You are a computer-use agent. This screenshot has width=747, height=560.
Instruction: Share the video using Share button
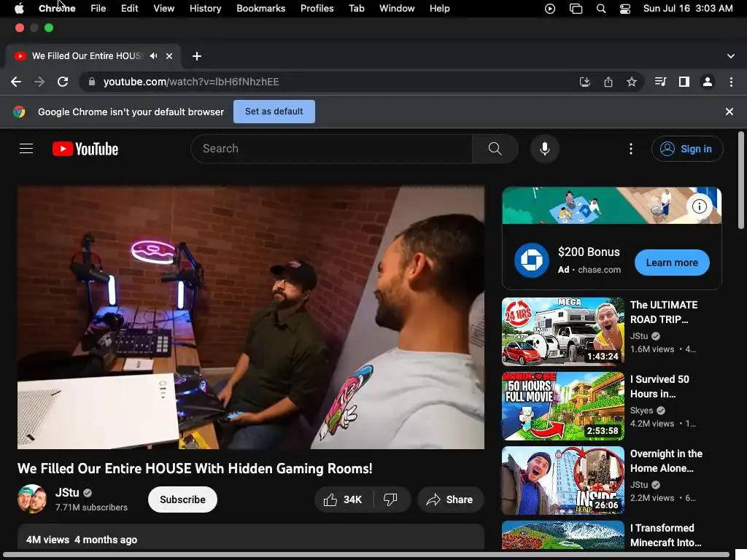click(450, 499)
